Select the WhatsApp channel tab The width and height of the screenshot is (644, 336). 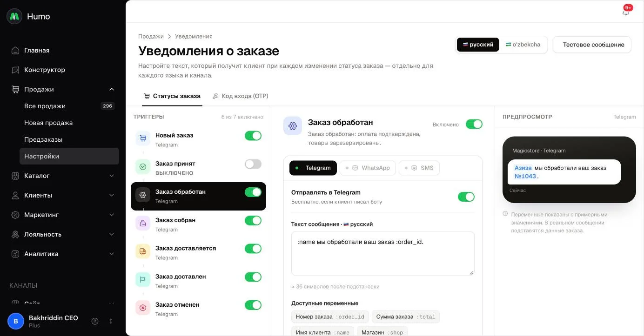tap(368, 168)
